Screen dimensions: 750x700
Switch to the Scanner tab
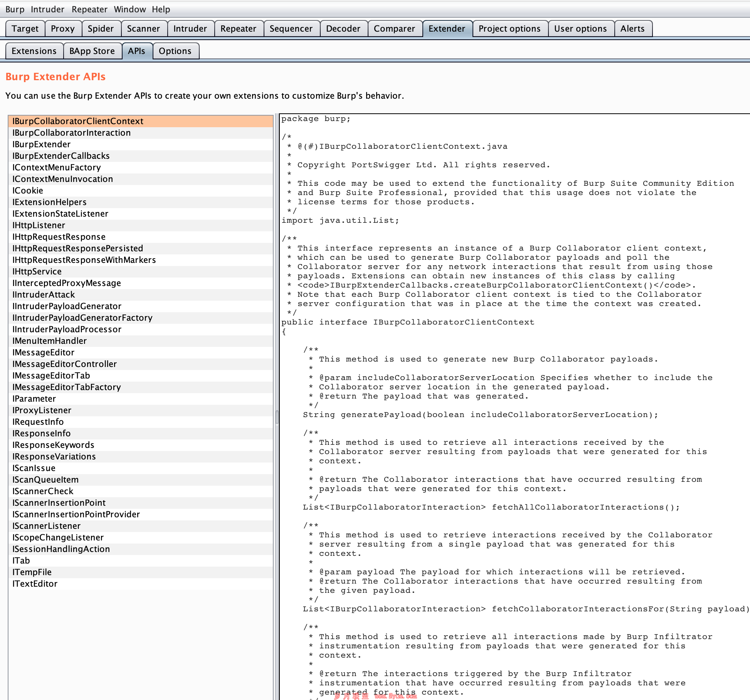point(143,29)
